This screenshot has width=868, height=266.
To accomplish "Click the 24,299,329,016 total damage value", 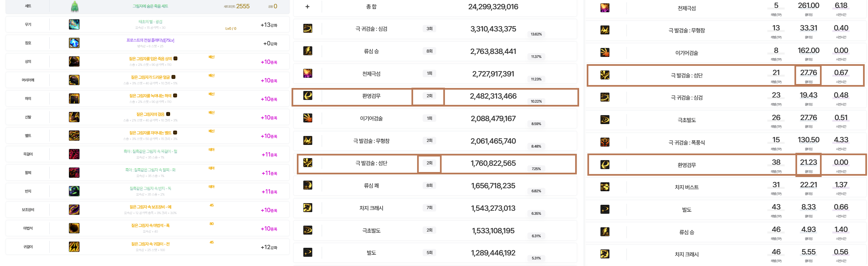I will click(493, 7).
